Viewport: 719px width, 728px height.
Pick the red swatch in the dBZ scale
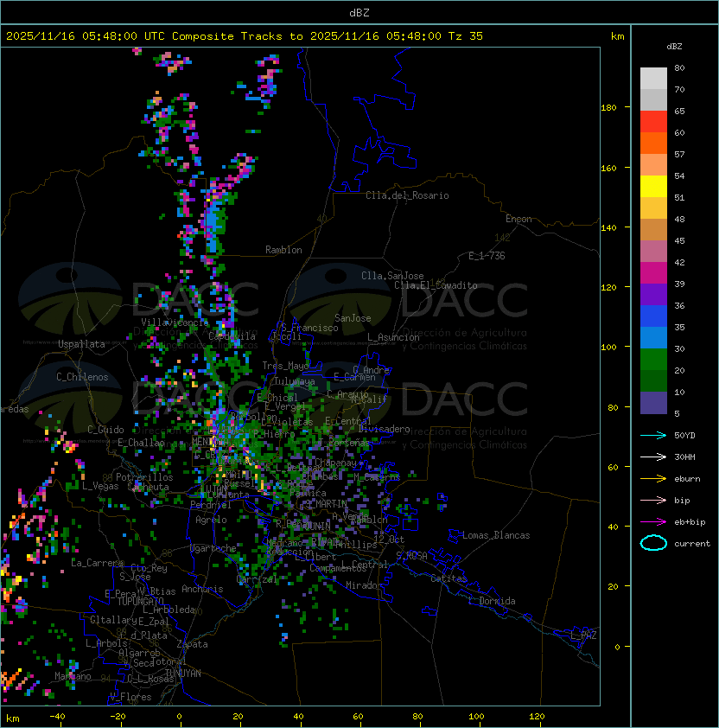(653, 122)
